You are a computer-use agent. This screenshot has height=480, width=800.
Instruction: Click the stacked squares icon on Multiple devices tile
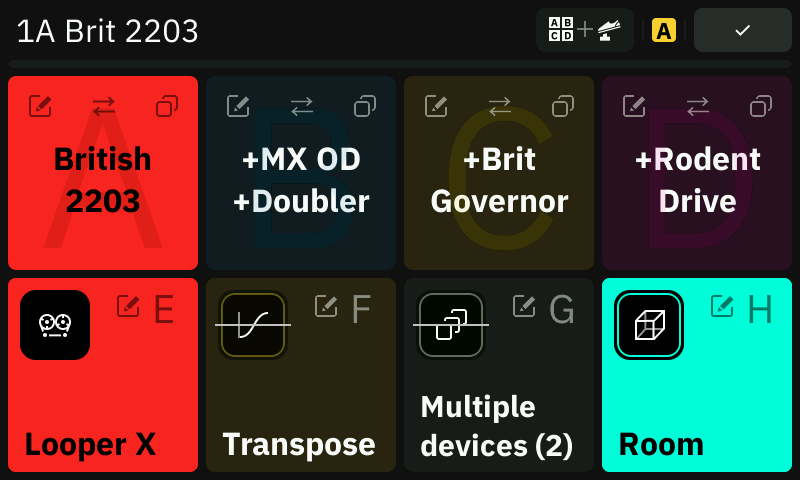(451, 325)
